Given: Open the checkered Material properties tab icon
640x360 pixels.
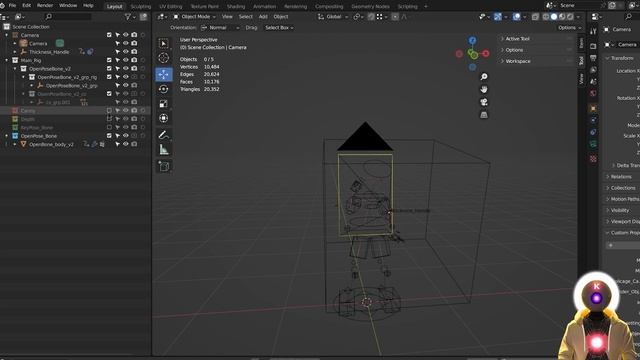Looking at the screenshot, I should (x=593, y=159).
